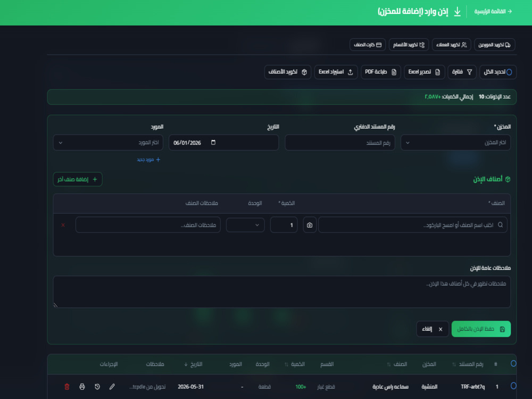Select the row TRF-arbt7q circle checkbox
The width and height of the screenshot is (532, 399).
tap(513, 386)
